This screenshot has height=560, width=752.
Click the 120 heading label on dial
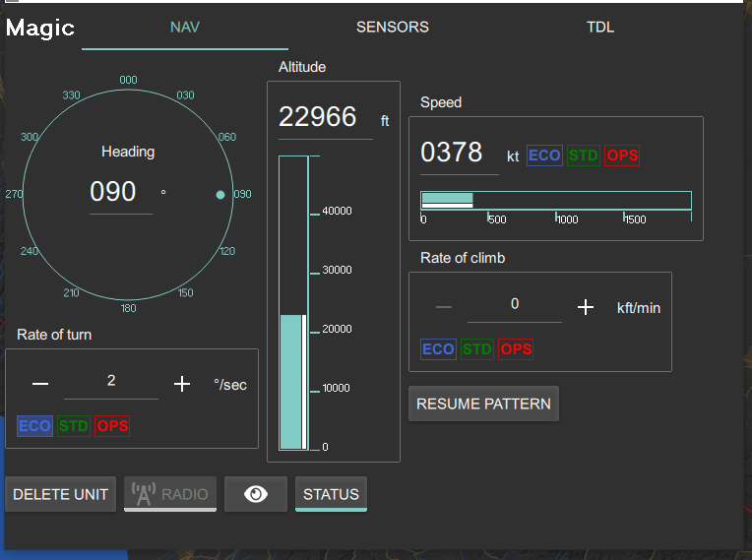click(227, 251)
